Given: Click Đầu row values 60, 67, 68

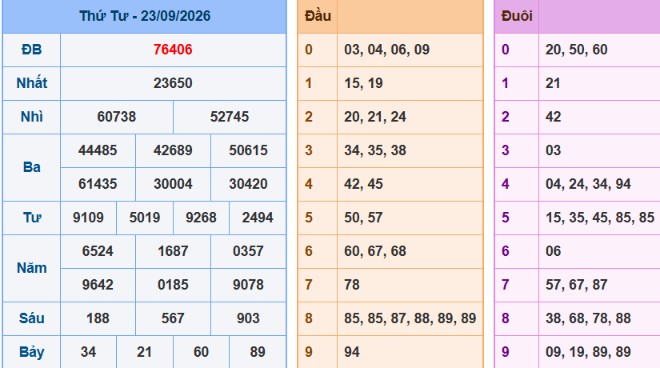Looking at the screenshot, I should pos(375,251).
